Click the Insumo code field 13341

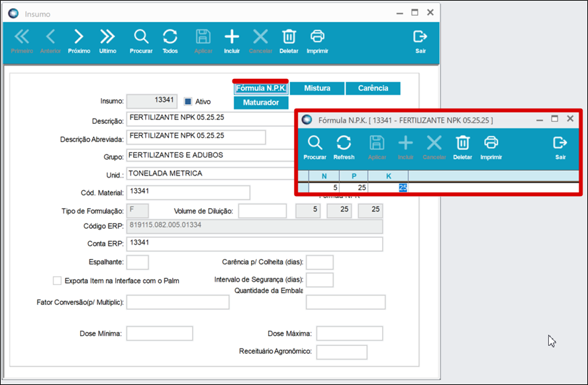click(152, 101)
